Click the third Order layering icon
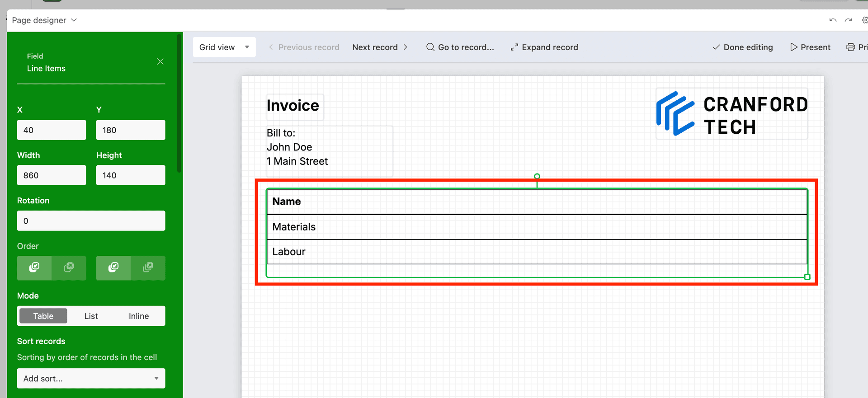Viewport: 868px width, 398px height. pyautogui.click(x=113, y=267)
